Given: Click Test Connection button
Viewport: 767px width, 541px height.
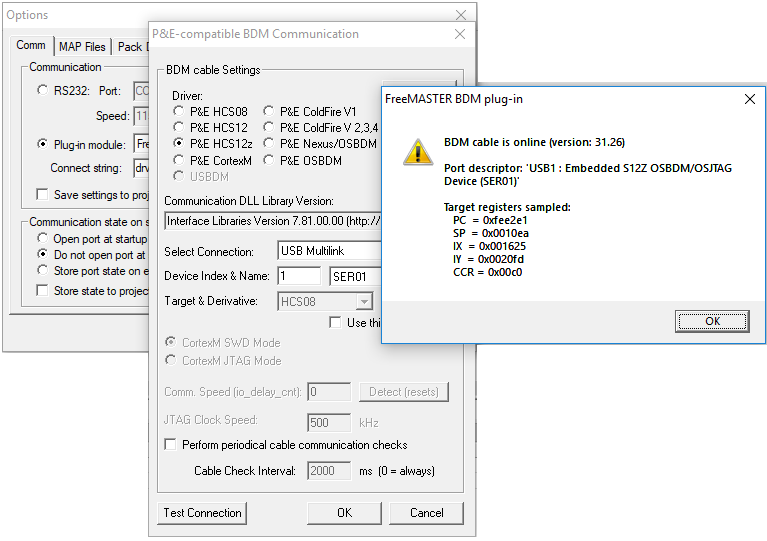Looking at the screenshot, I should tap(202, 513).
